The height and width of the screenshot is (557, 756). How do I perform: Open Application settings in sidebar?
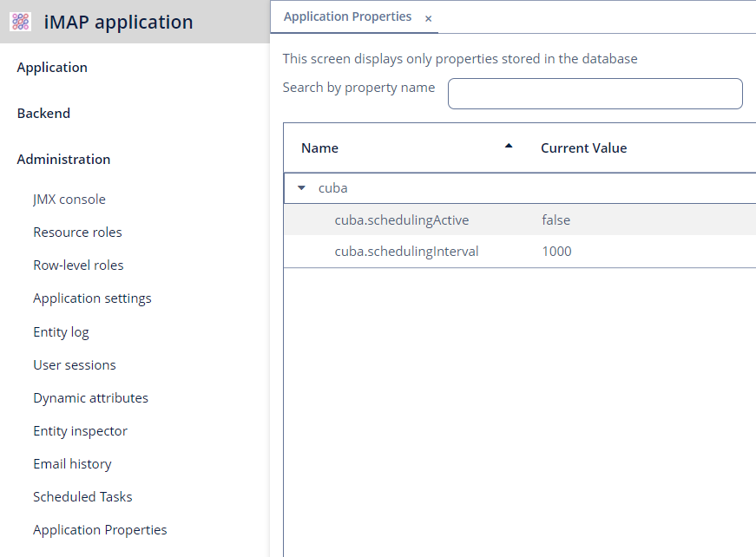coord(92,298)
